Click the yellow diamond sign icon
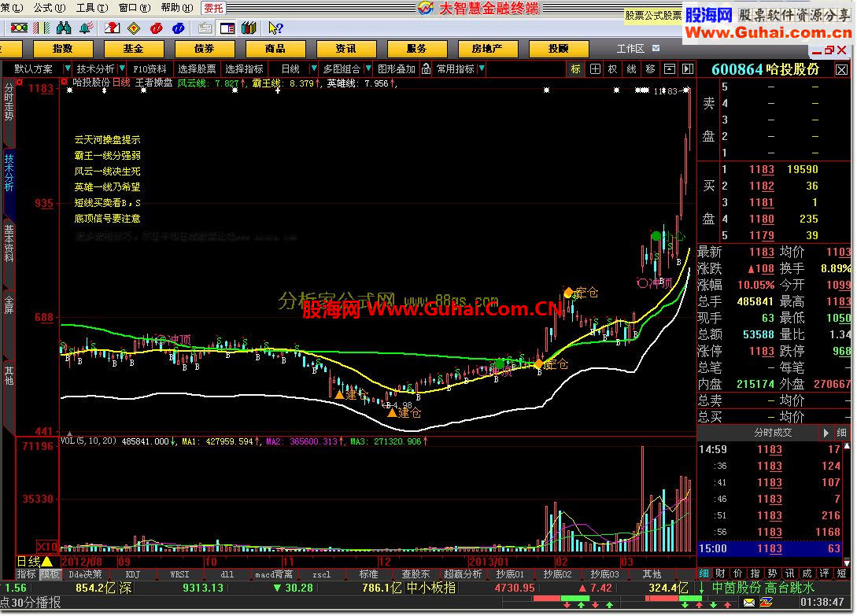This screenshot has height=616, width=857. (134, 28)
